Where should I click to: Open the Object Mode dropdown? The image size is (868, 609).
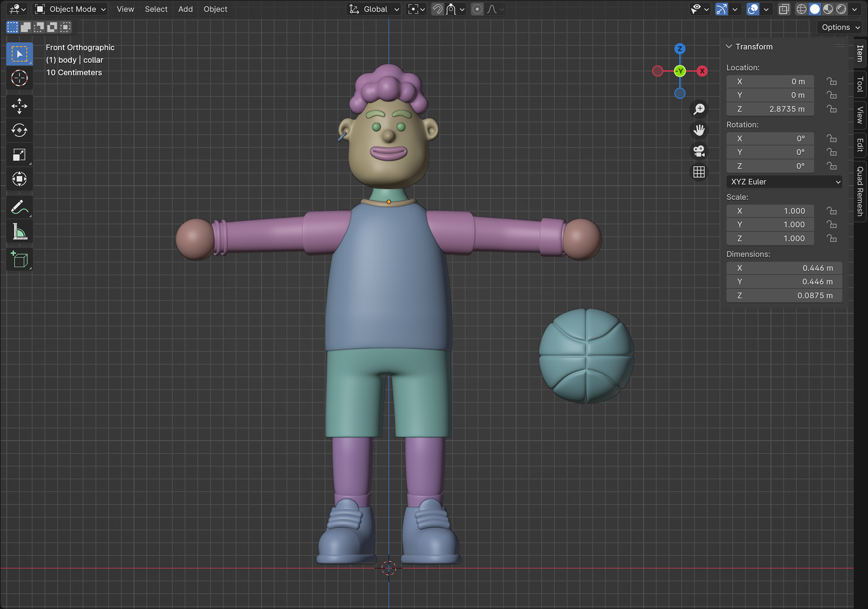(71, 9)
